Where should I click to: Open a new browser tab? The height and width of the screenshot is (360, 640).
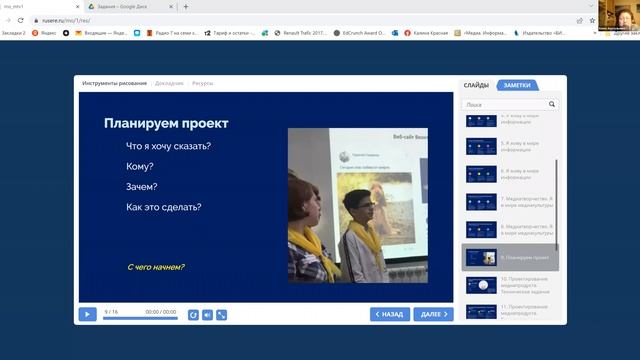186,7
